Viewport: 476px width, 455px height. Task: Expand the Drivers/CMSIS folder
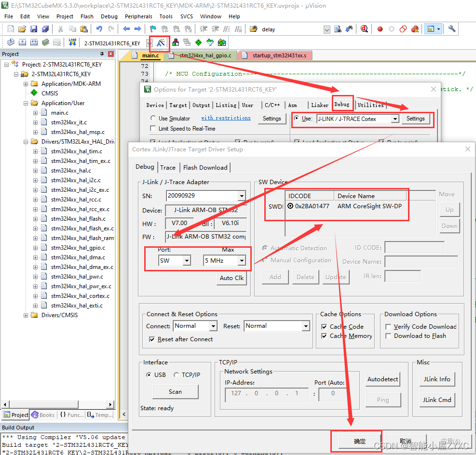pyautogui.click(x=26, y=315)
